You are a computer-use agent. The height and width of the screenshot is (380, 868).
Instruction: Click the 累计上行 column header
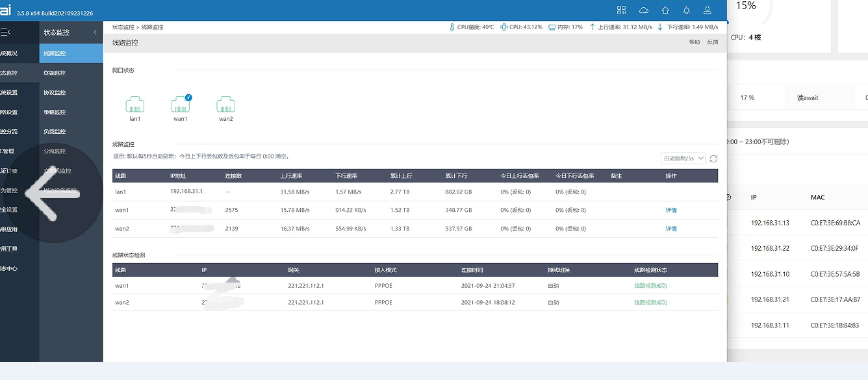[x=402, y=176]
